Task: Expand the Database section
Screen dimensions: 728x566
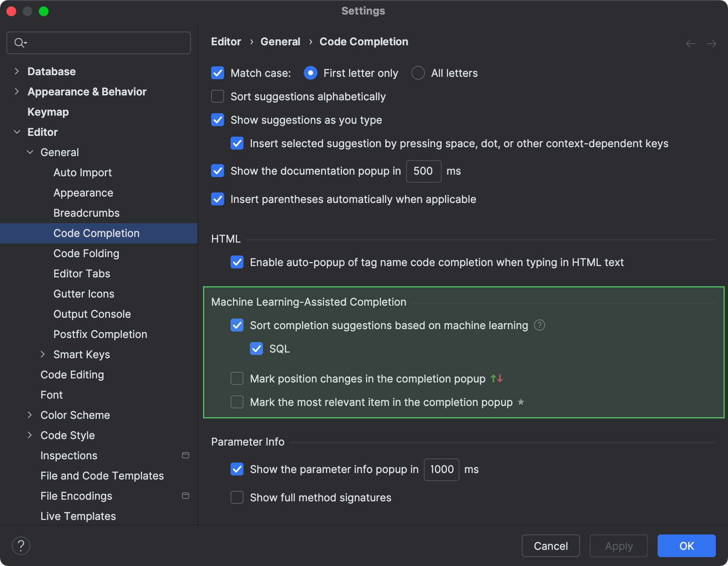Action: tap(17, 71)
